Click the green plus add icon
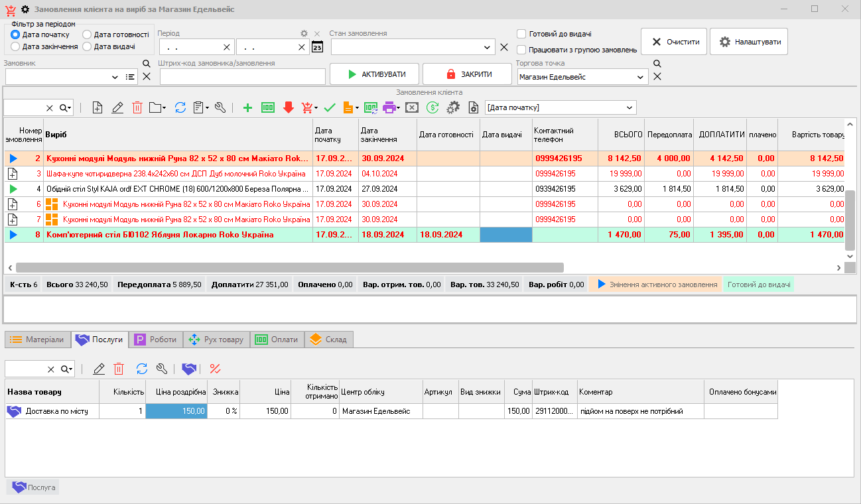 [x=248, y=107]
